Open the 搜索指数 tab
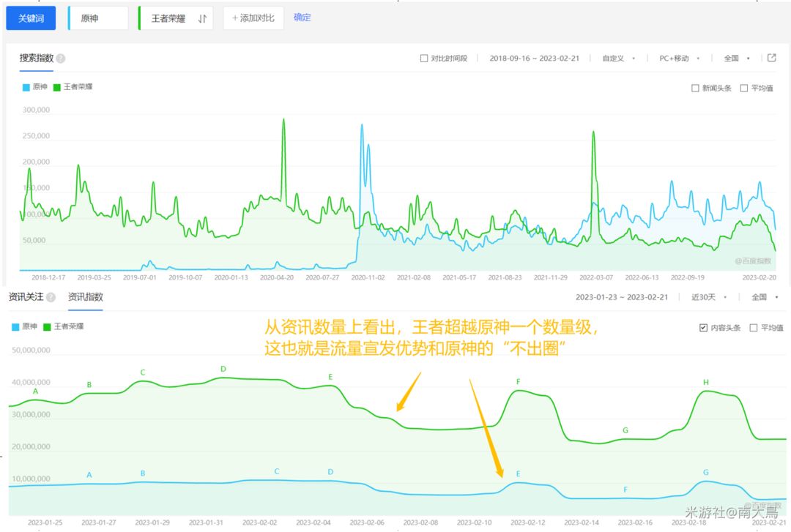The image size is (791, 532). tap(37, 58)
